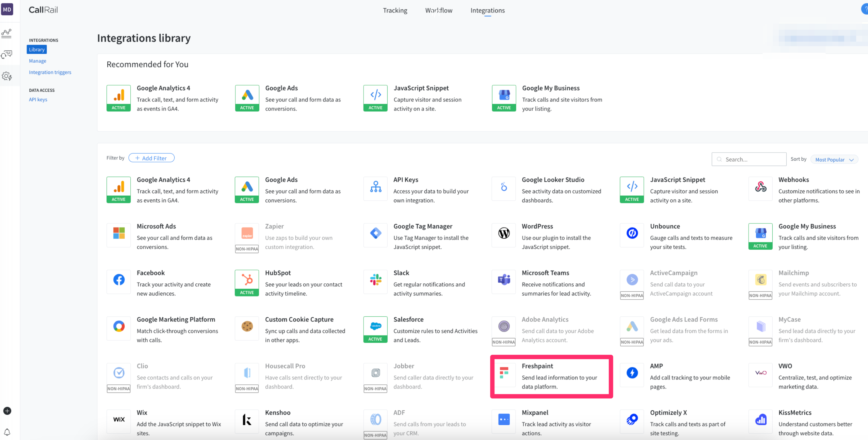The image size is (868, 440).
Task: Open the API Keys icon tile
Action: click(375, 187)
